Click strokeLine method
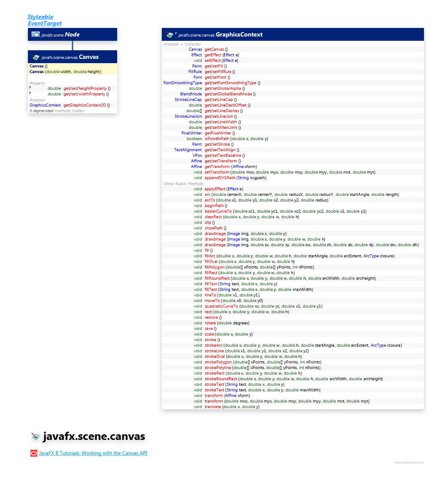448x482 pixels. tap(257, 351)
